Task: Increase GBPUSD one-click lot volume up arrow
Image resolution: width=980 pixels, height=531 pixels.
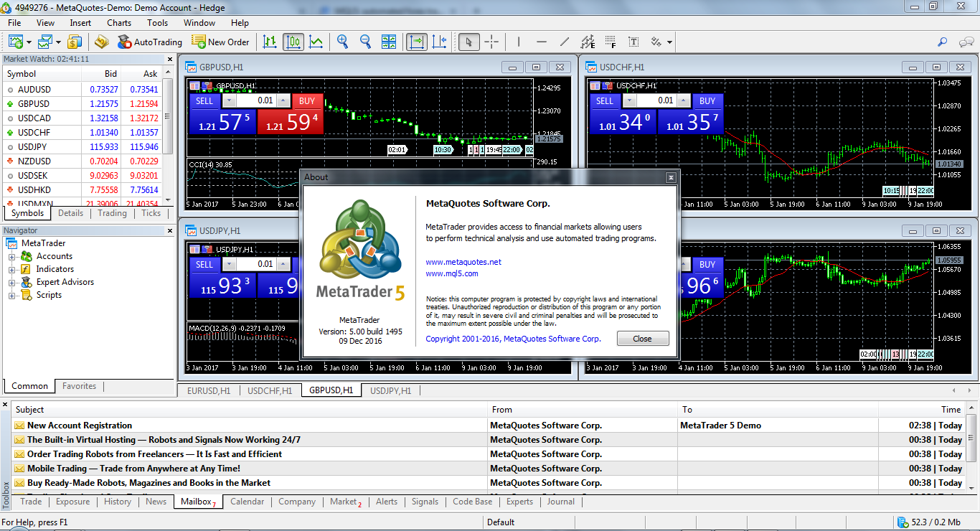Action: click(x=283, y=101)
